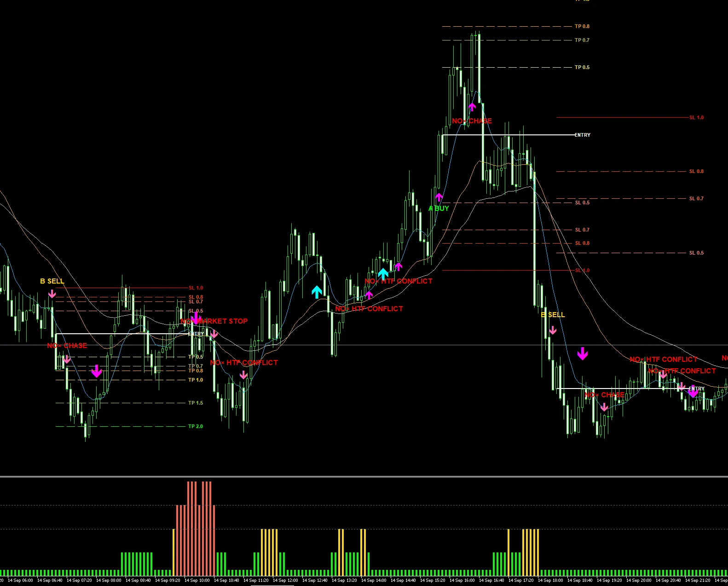Select the SL 1.0 label at far right
This screenshot has height=586, width=728.
click(x=696, y=117)
